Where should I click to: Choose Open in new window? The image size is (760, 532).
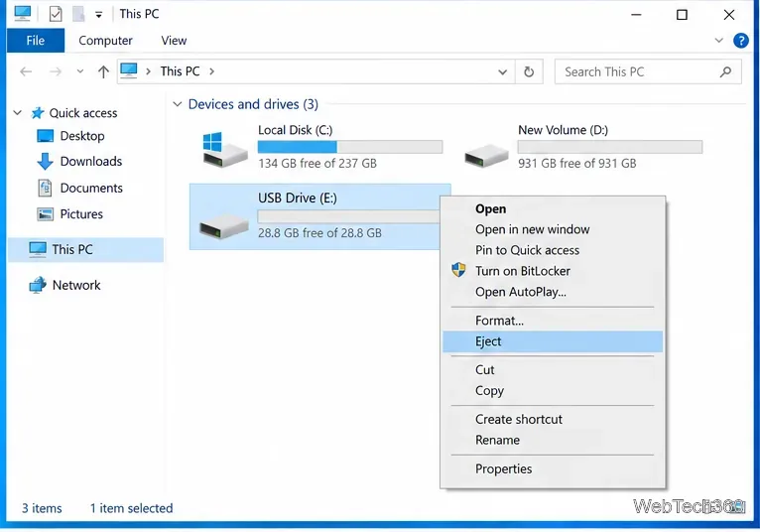pyautogui.click(x=553, y=229)
